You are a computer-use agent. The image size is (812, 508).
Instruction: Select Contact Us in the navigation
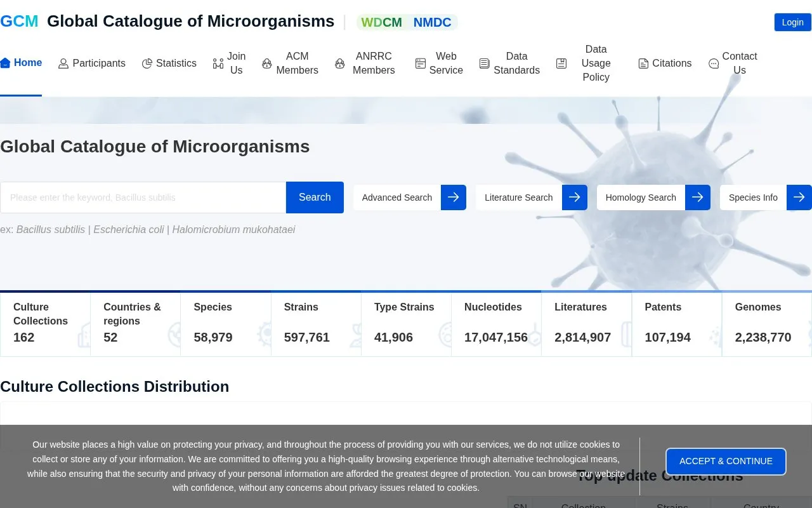[x=733, y=63]
